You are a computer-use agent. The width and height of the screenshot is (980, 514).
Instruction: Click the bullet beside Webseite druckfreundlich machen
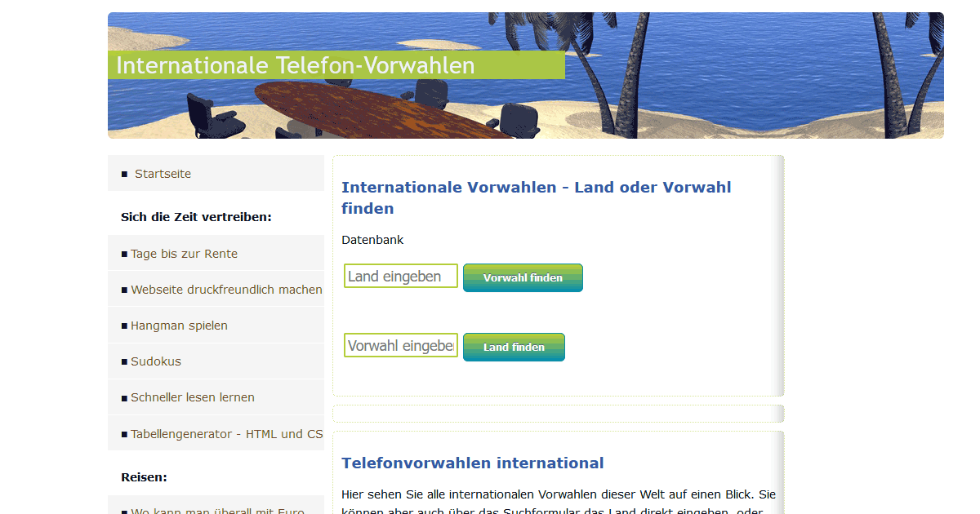tap(123, 289)
